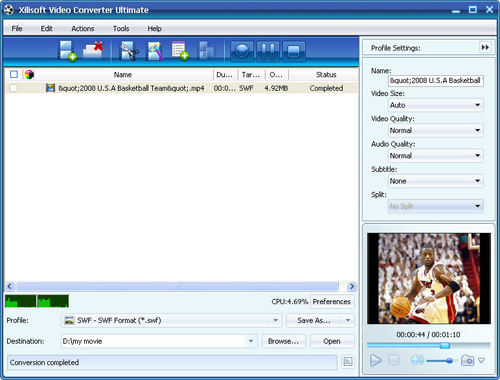Open the Profile format dropdown
The image size is (500, 380).
(275, 320)
